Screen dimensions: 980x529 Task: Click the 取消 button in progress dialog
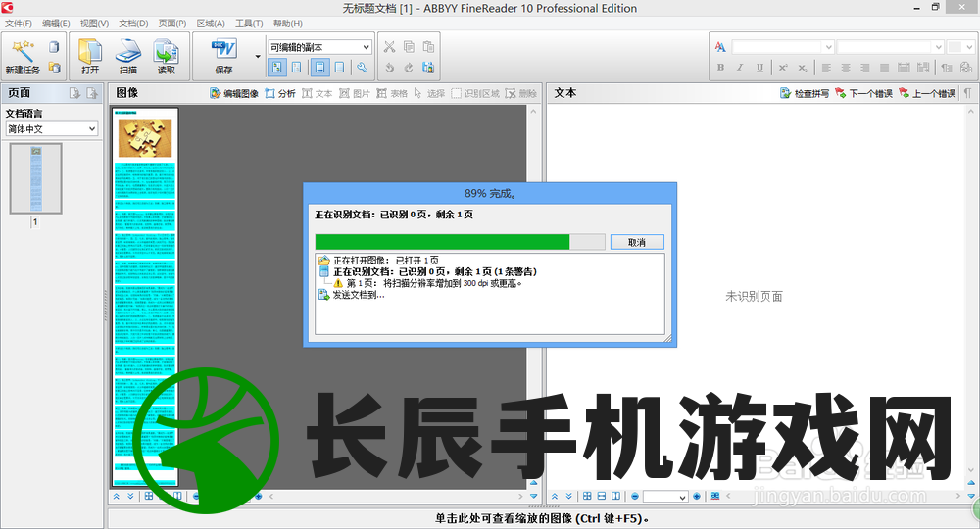tap(637, 242)
